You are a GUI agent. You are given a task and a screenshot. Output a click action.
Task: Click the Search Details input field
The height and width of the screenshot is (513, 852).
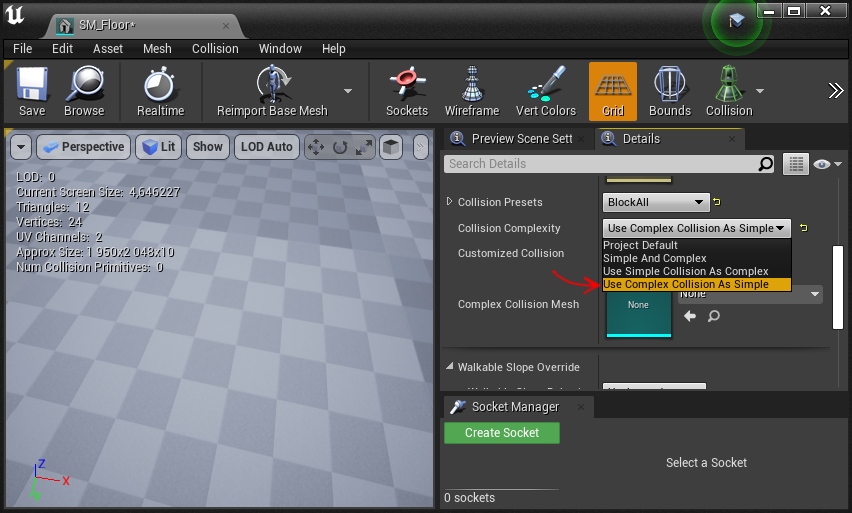pos(600,164)
